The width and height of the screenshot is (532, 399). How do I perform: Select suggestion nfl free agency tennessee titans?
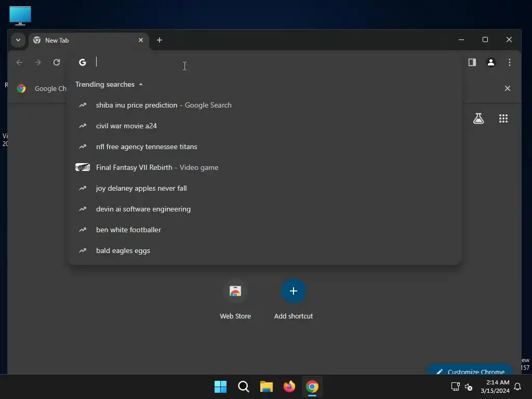(x=264, y=147)
